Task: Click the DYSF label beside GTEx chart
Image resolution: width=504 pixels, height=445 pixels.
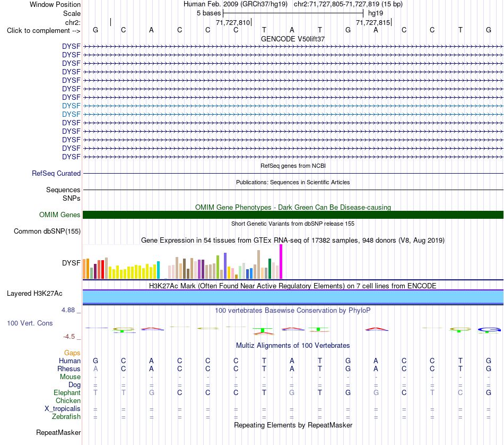Action: (71, 263)
